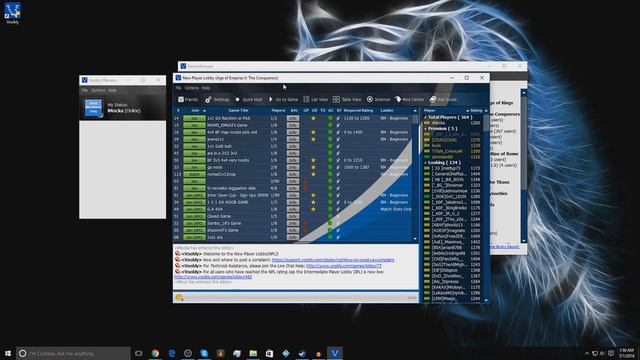Click the Cortana search box

[x=73, y=353]
